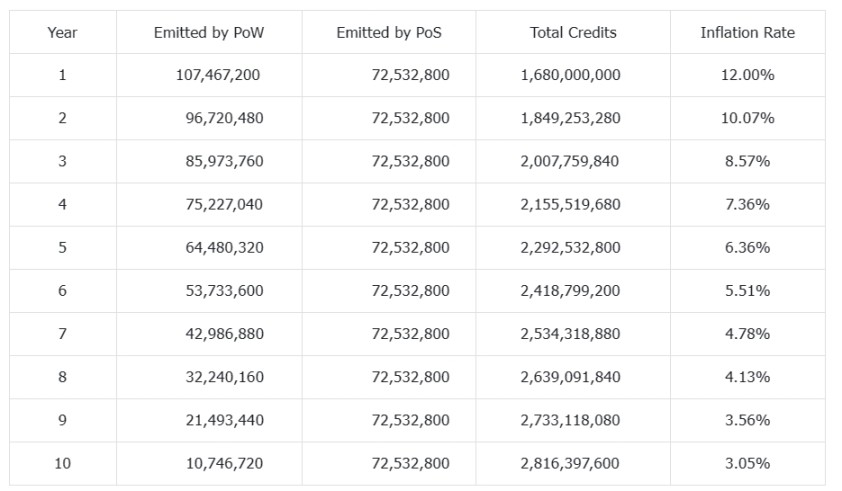The image size is (842, 491).
Task: Click the Year column header
Action: point(62,33)
